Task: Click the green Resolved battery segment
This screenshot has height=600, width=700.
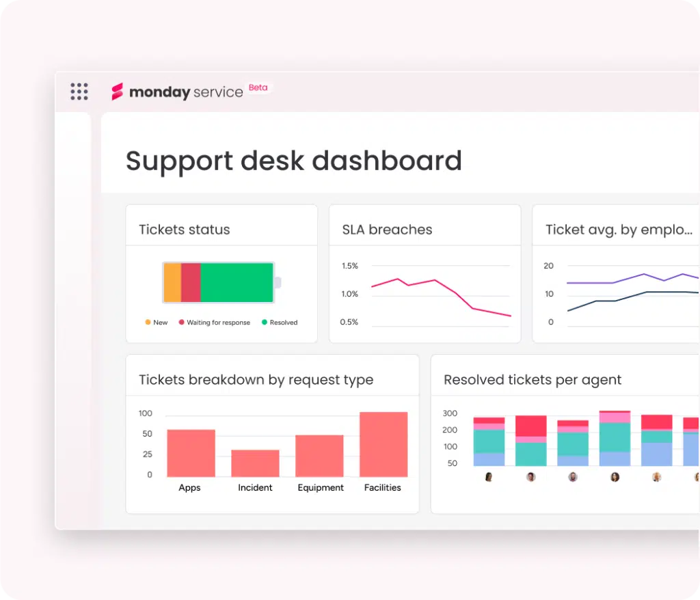Action: pos(237,283)
